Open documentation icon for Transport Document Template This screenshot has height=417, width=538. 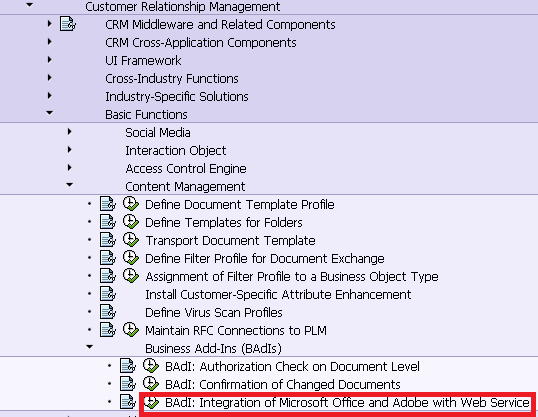tap(108, 240)
